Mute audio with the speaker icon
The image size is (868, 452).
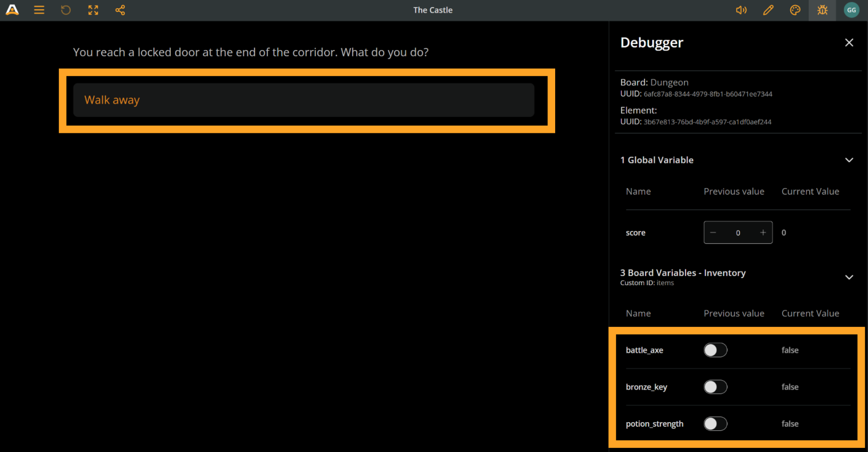click(741, 10)
